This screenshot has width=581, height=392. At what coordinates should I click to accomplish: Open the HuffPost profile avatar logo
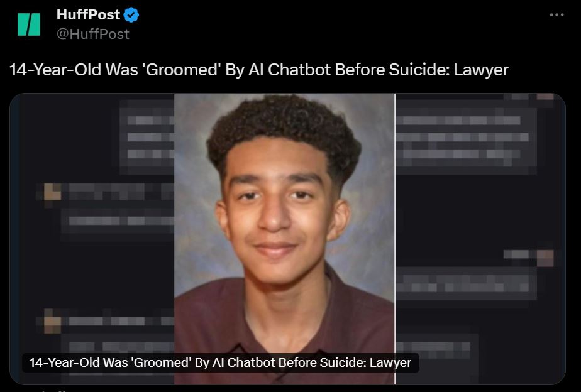coord(29,24)
